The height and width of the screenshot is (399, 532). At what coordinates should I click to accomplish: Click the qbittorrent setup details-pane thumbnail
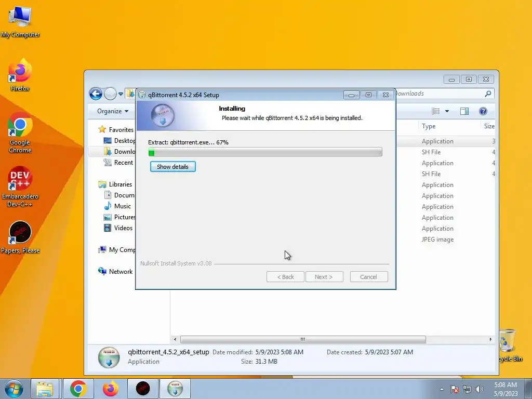[x=109, y=357]
